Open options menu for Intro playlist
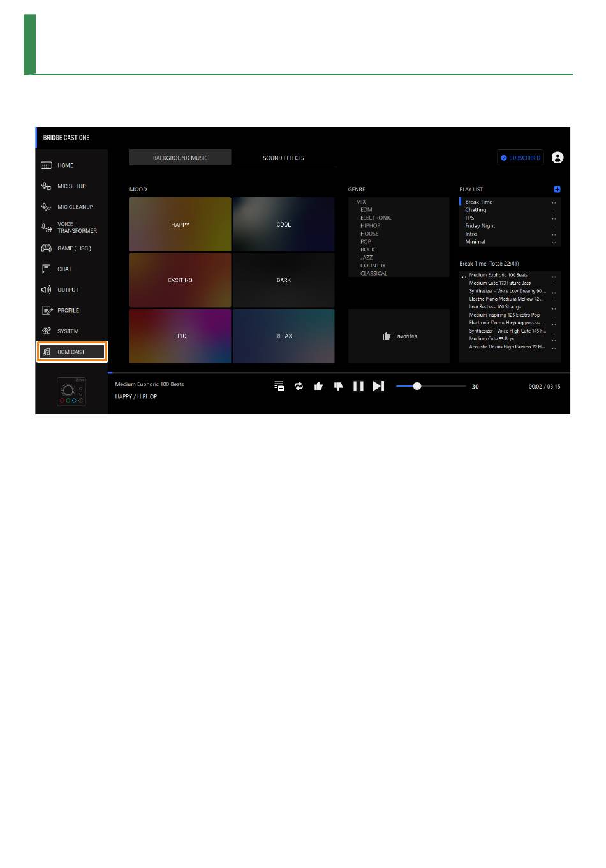Image resolution: width=606 pixels, height=868 pixels. [554, 234]
